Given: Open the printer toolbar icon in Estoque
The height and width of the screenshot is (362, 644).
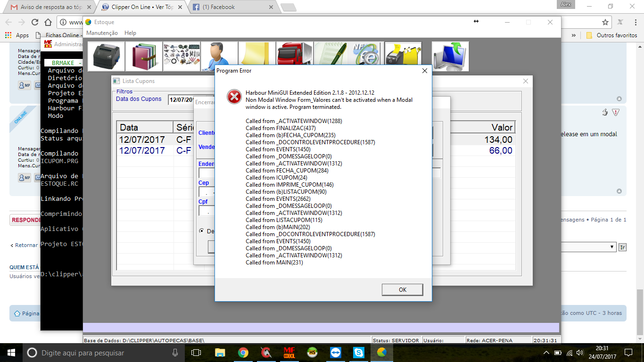Looking at the screenshot, I should coord(107,57).
